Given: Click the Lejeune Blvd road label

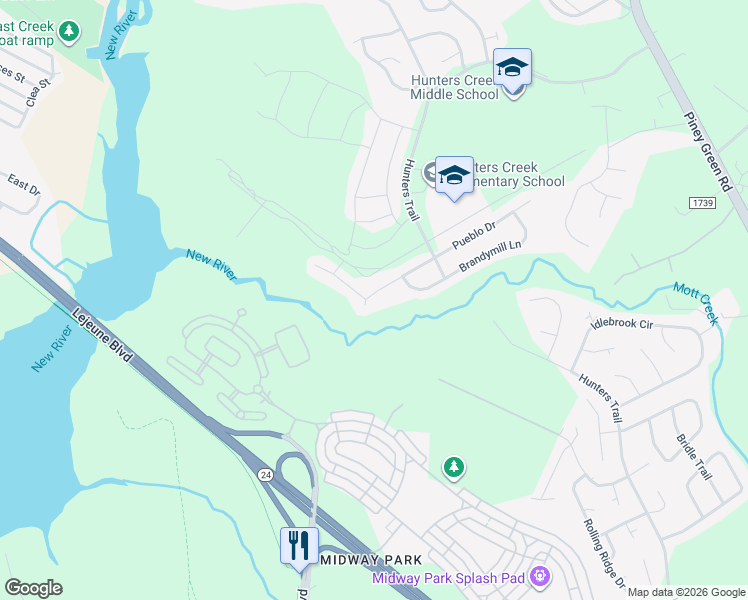Looking at the screenshot, I should click(102, 335).
